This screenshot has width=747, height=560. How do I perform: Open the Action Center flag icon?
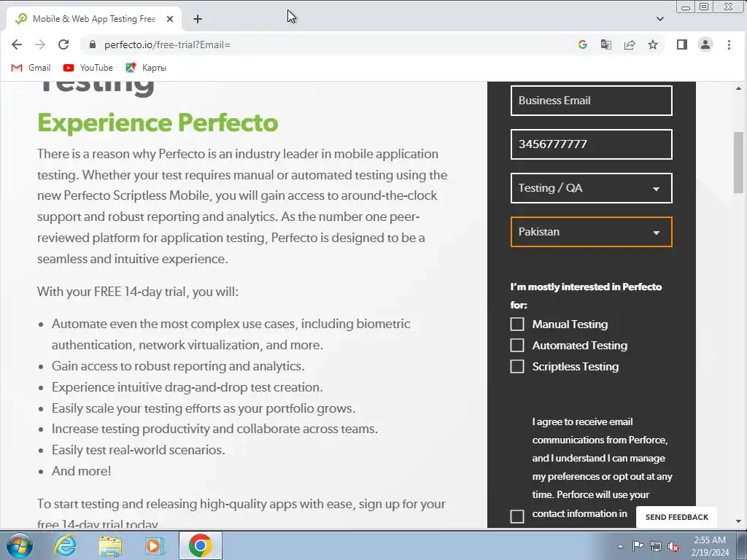(638, 546)
